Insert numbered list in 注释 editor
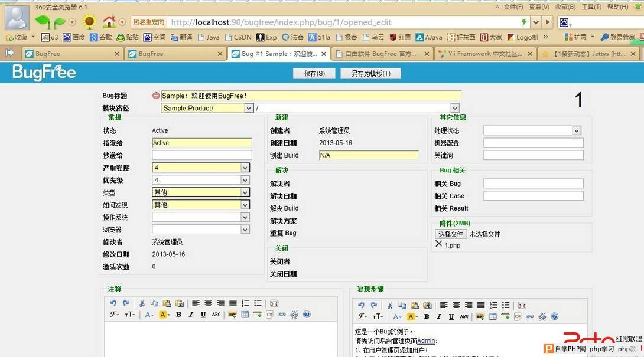This screenshot has height=357, width=644. [x=246, y=303]
